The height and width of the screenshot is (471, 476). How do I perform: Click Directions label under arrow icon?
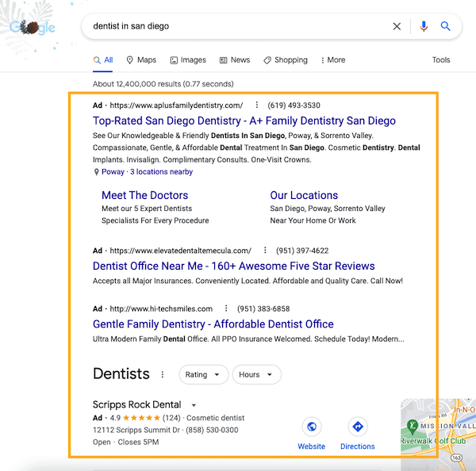click(358, 446)
